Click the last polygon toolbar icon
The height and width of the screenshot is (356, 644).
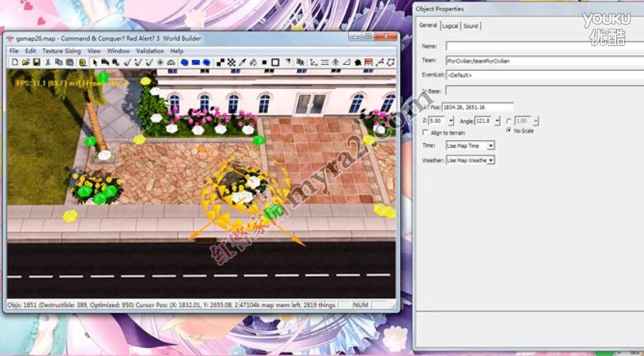point(391,62)
